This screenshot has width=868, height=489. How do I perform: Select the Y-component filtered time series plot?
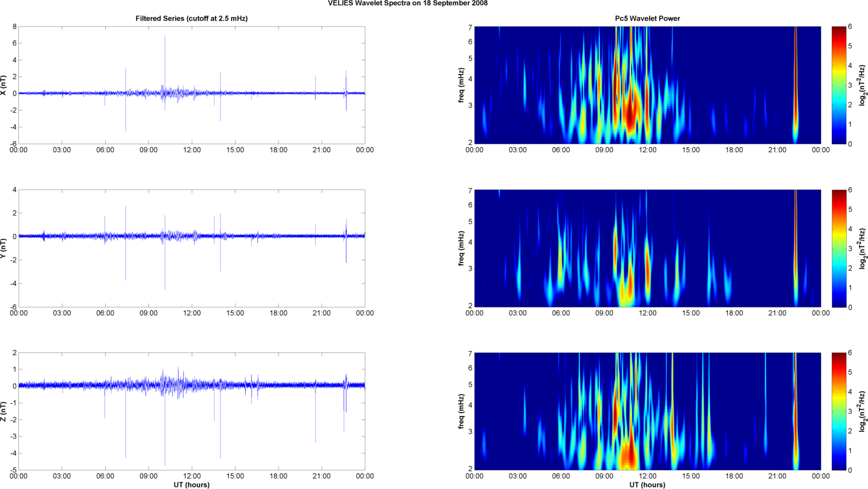(192, 248)
